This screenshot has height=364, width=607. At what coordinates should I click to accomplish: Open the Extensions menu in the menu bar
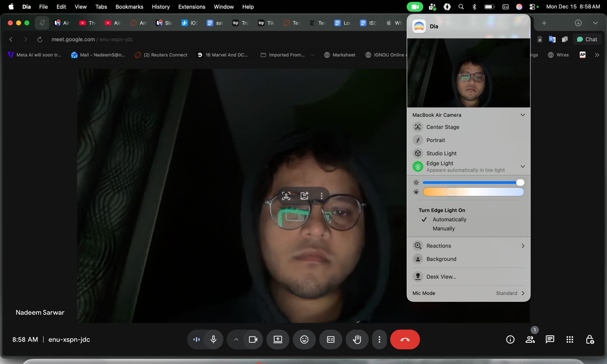192,6
